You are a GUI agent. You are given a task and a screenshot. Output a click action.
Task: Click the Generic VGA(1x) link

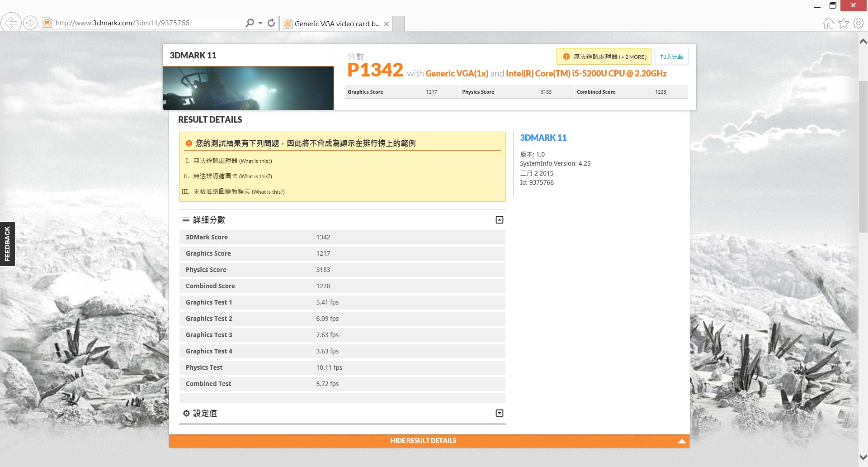click(x=457, y=73)
